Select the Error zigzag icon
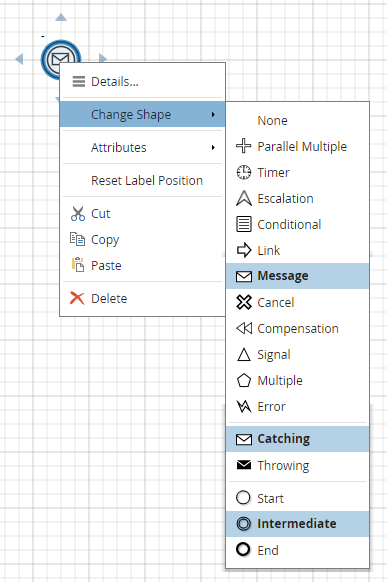Image resolution: width=387 pixels, height=582 pixels. click(x=243, y=406)
